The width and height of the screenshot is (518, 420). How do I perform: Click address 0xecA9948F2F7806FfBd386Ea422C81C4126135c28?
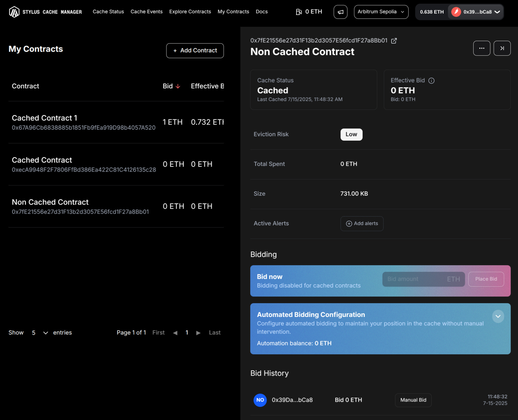pyautogui.click(x=84, y=170)
